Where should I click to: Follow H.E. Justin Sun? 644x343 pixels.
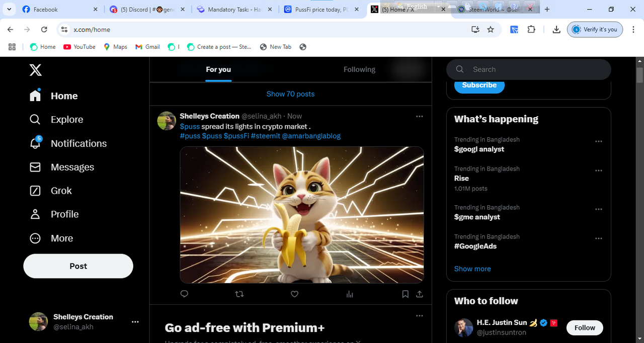tap(585, 327)
